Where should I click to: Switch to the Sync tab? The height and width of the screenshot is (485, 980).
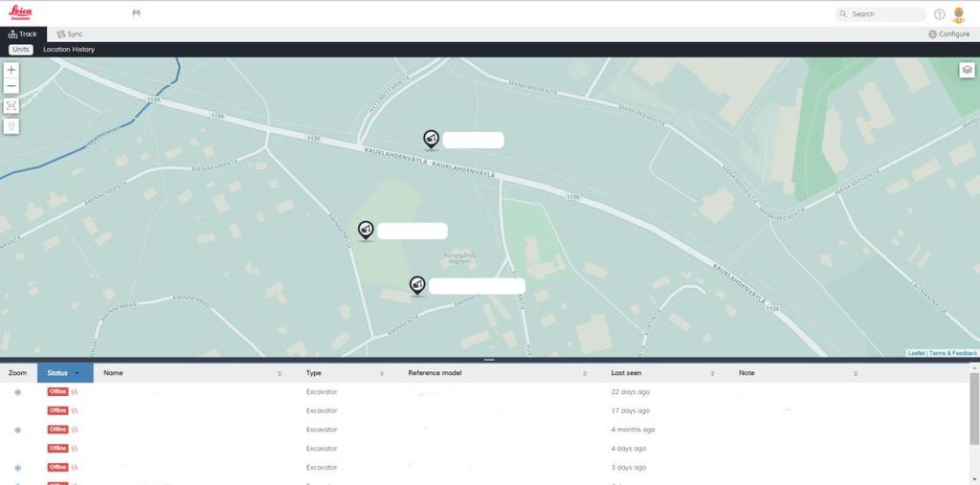pos(69,34)
